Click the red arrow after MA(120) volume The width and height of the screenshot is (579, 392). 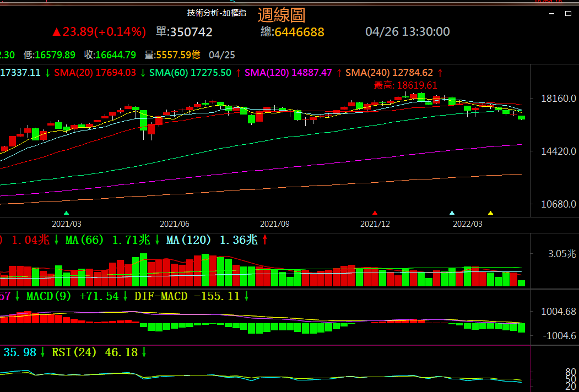point(265,240)
